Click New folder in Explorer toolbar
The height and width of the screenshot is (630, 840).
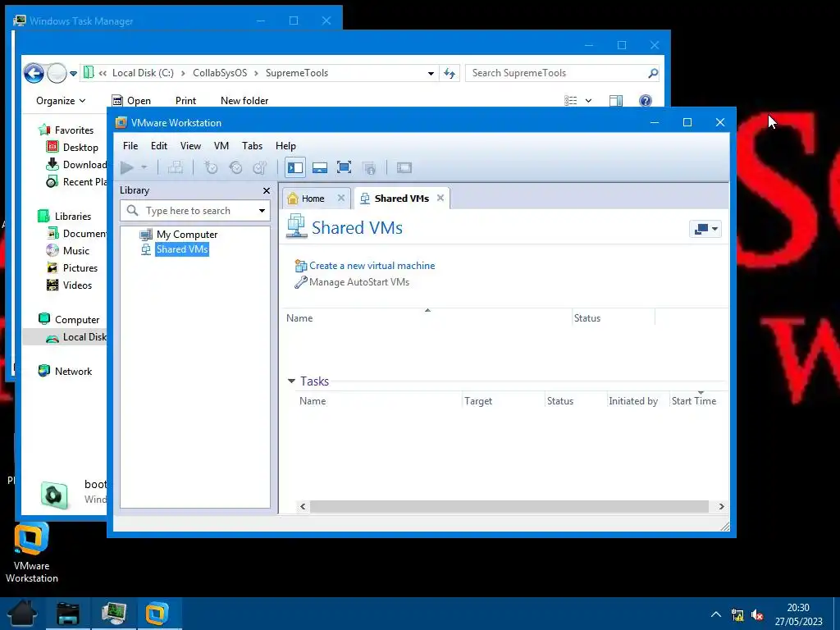tap(244, 101)
